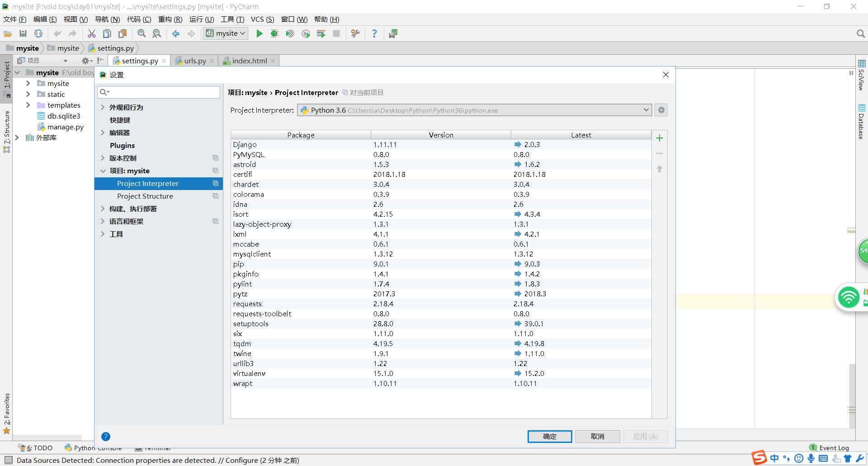
Task: Click the Cut scissors icon
Action: point(92,33)
